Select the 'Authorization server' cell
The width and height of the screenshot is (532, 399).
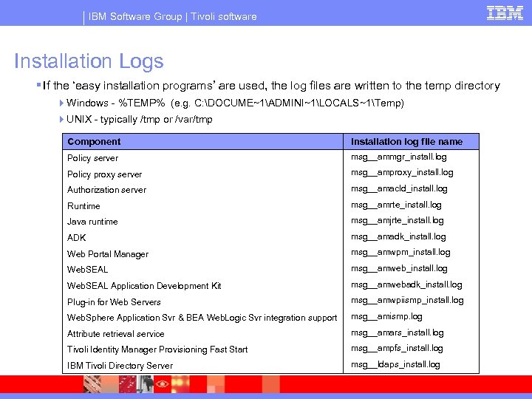[106, 190]
